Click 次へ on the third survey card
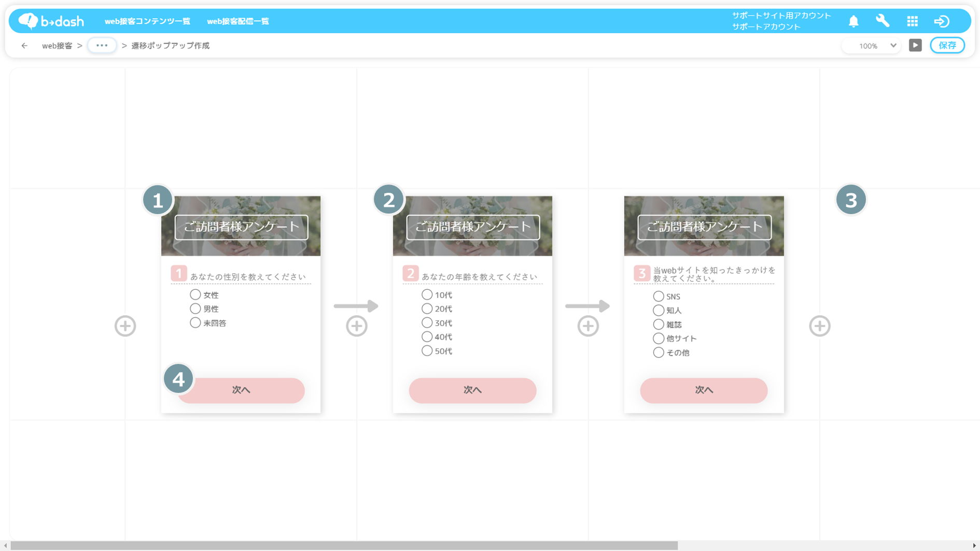Viewport: 980px width, 551px height. coord(704,390)
